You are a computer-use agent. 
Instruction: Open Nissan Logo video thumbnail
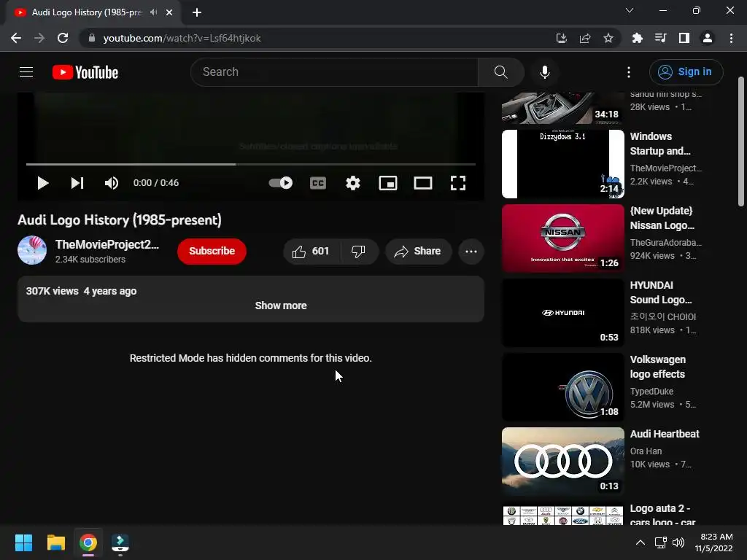[x=562, y=238]
